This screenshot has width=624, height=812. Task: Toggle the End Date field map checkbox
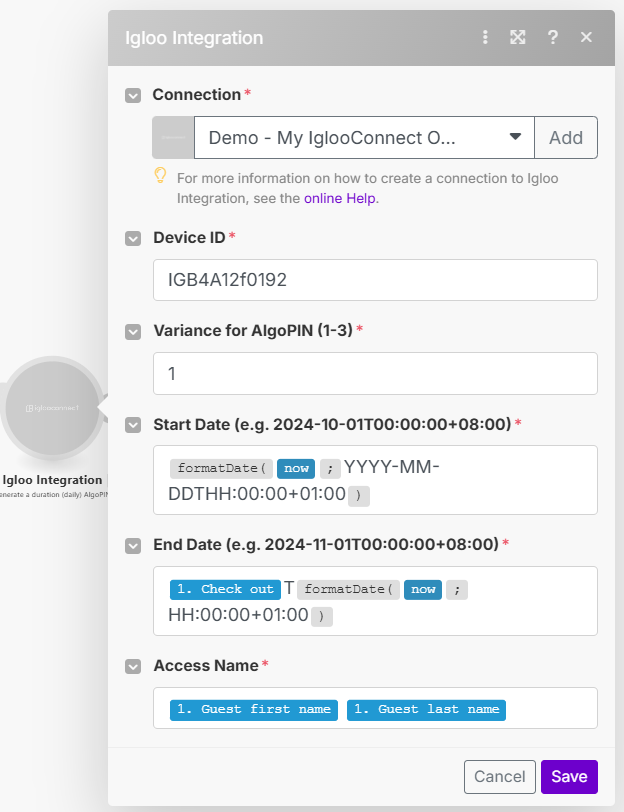pos(133,546)
